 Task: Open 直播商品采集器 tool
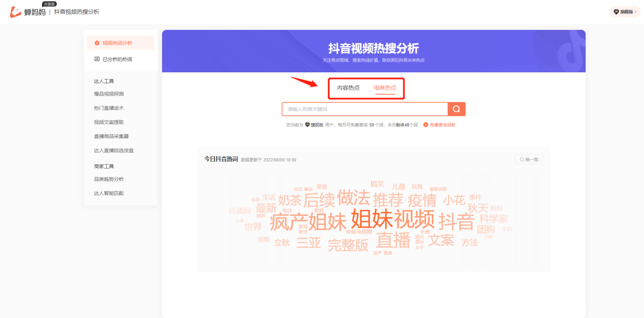pyautogui.click(x=111, y=137)
